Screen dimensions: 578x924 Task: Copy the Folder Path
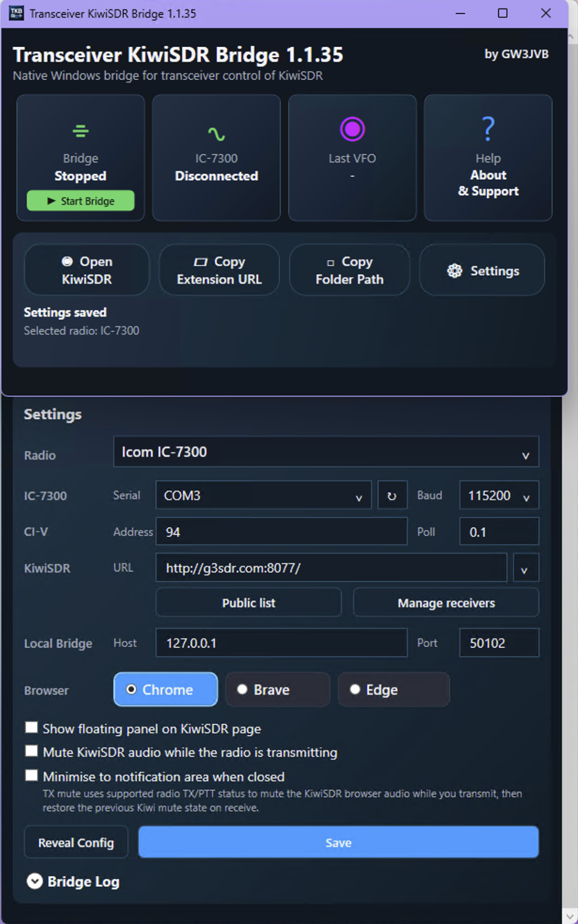click(x=349, y=270)
